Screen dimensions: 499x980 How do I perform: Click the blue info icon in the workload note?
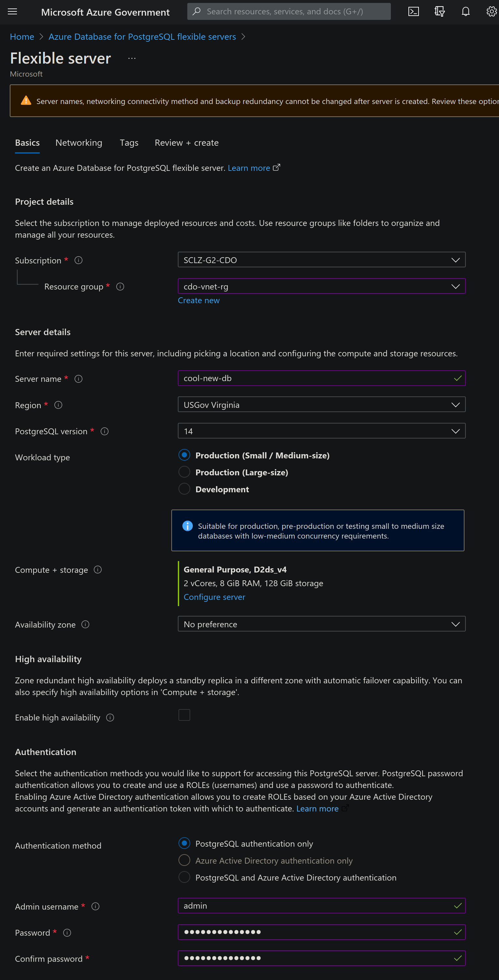(x=187, y=526)
